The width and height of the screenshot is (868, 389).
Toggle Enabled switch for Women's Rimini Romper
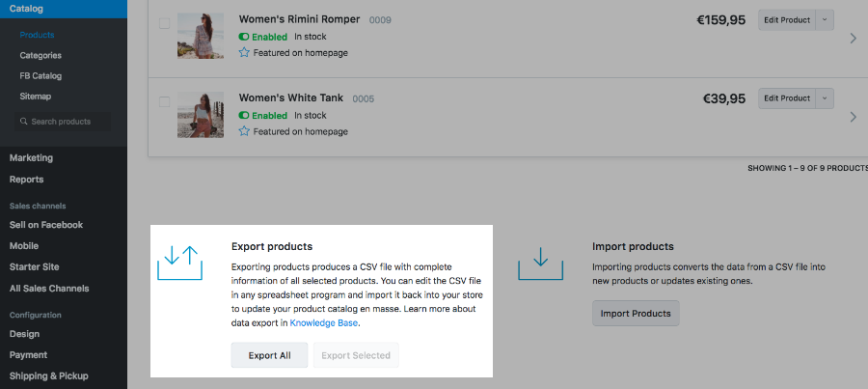click(244, 36)
